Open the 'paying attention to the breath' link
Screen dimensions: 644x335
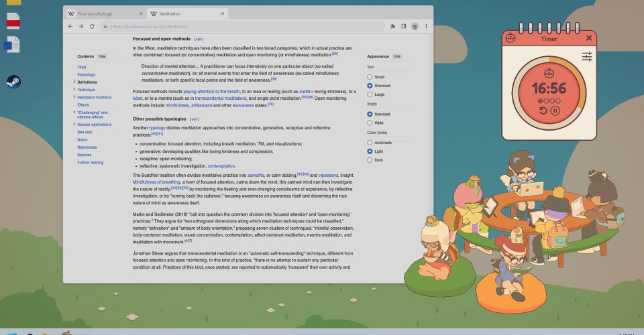tap(211, 92)
